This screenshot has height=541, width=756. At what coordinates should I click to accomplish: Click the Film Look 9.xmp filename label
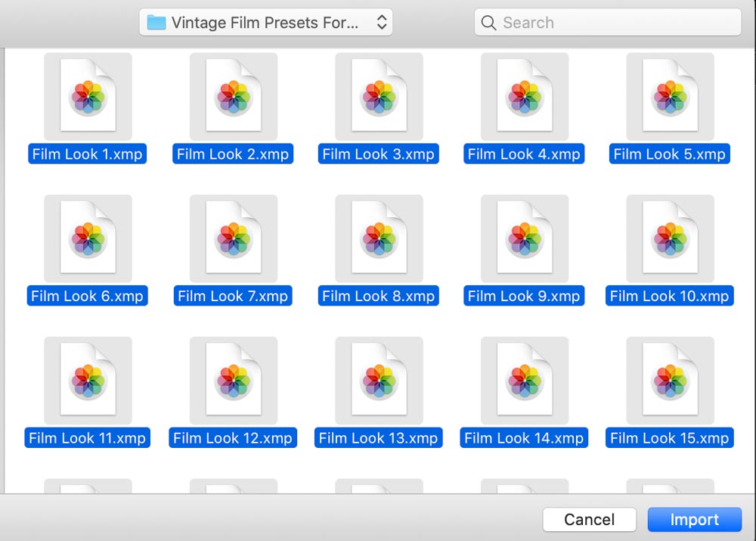[524, 296]
